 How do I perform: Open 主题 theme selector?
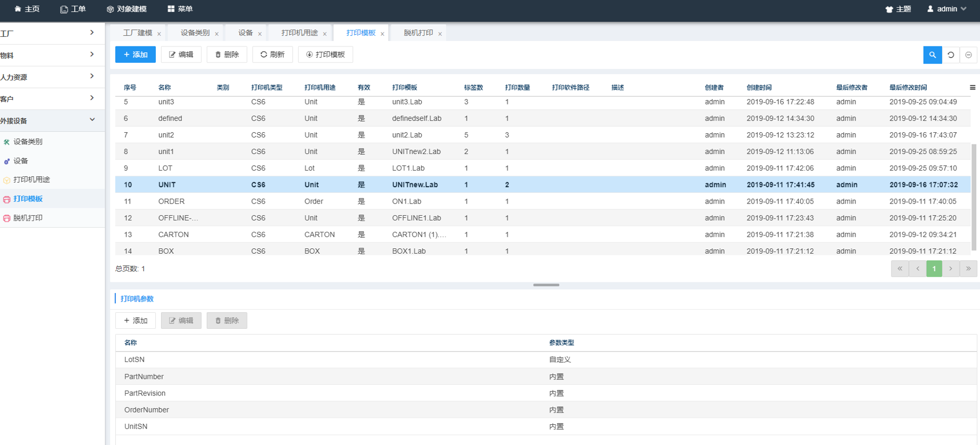pos(898,9)
